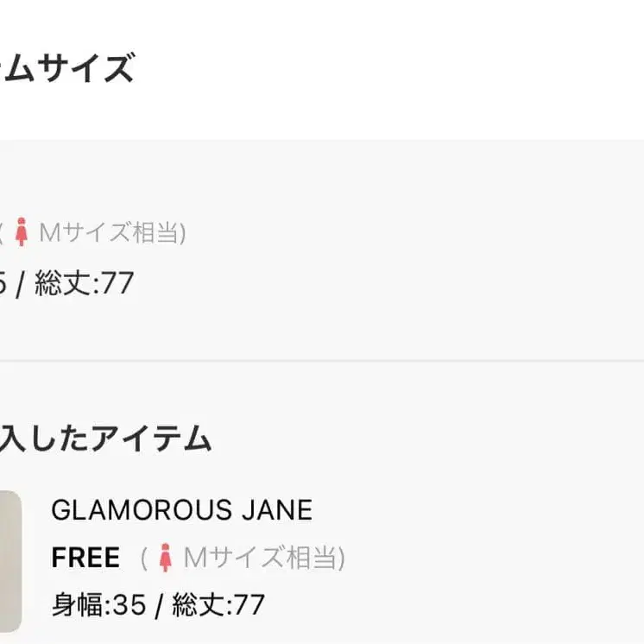Click the red figure icon in upper size row
The image size is (644, 644).
[21, 233]
